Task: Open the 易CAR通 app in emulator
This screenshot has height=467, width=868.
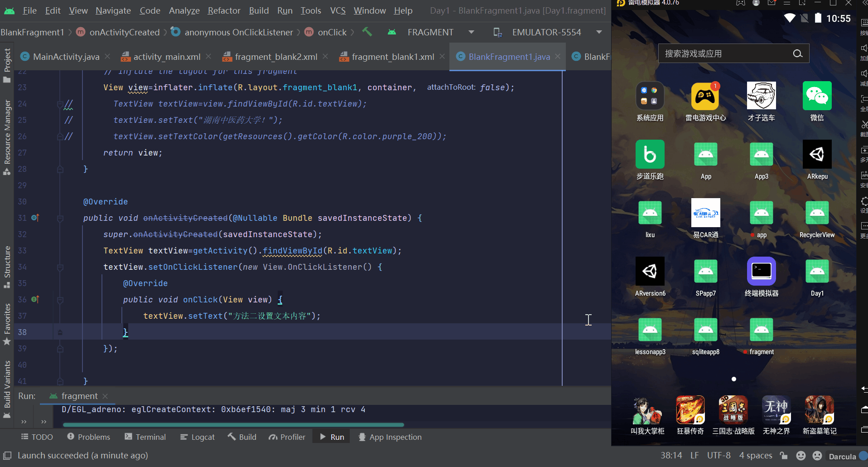Action: [x=705, y=213]
